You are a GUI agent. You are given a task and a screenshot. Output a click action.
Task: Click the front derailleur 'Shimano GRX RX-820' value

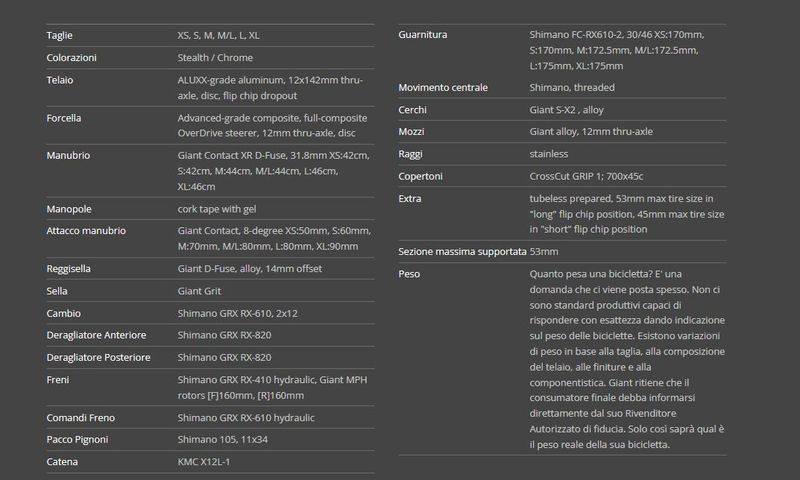tap(224, 335)
